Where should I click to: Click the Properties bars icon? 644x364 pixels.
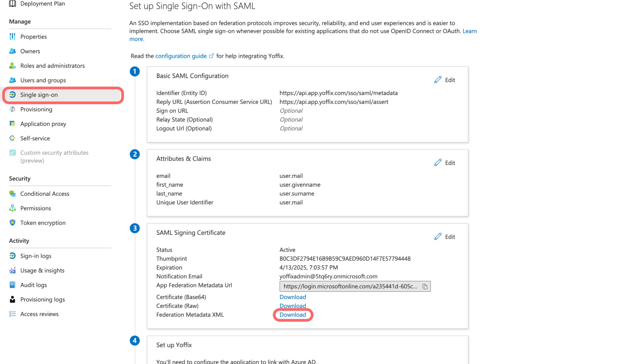coord(13,37)
